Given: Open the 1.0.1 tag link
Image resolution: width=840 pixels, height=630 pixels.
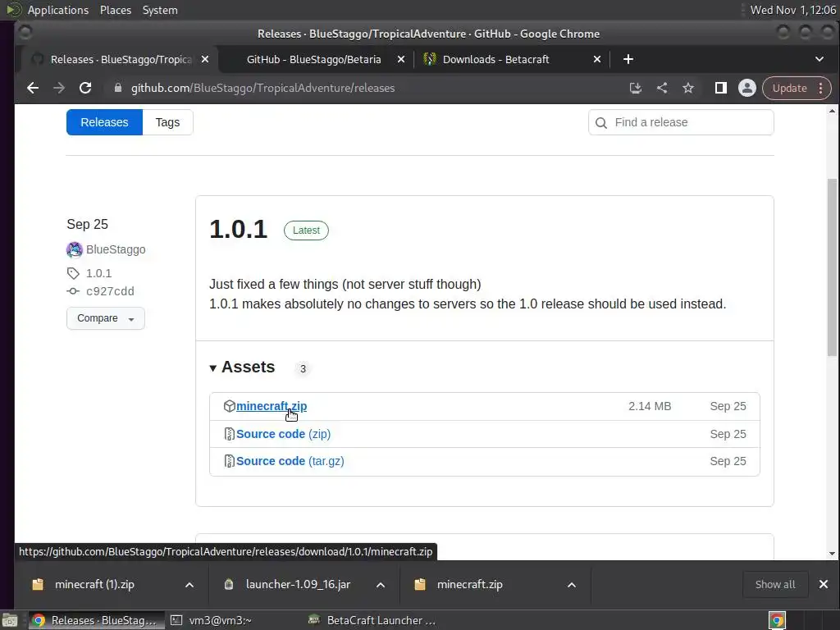Looking at the screenshot, I should (99, 273).
